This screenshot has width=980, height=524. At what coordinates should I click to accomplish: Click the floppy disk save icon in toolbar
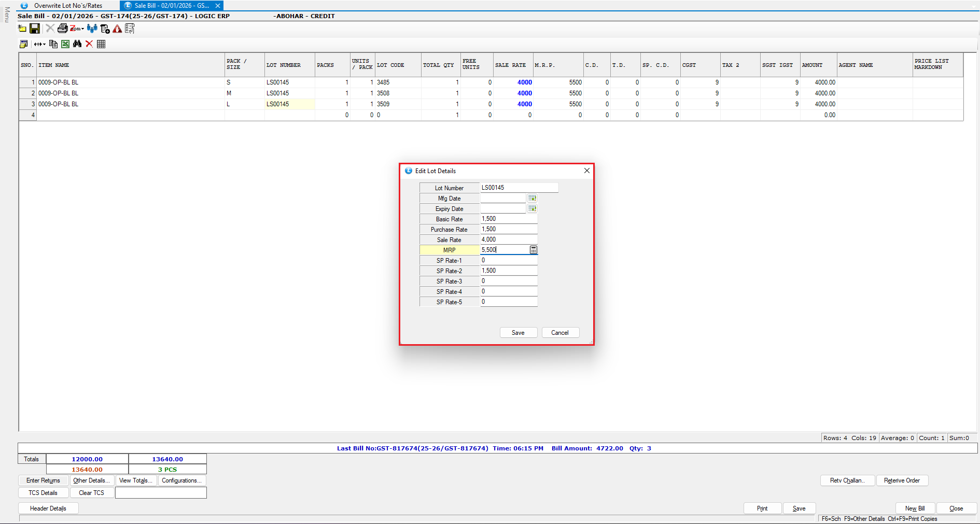coord(35,29)
